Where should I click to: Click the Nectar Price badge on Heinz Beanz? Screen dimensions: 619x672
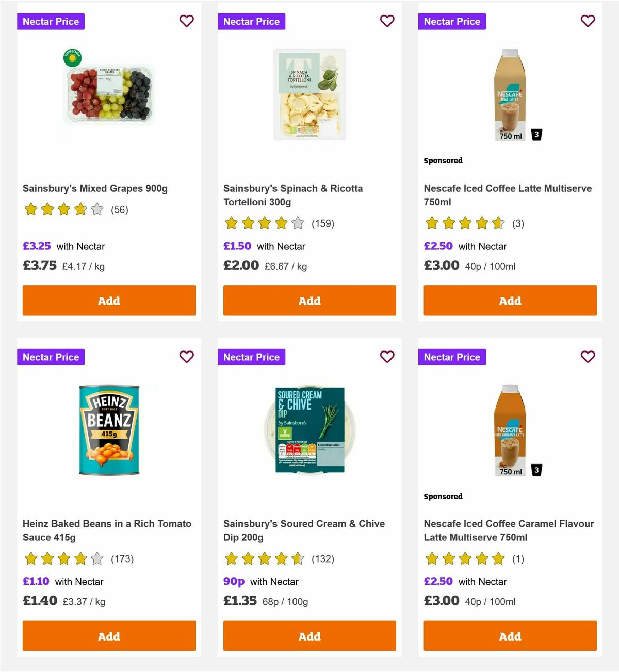(51, 357)
